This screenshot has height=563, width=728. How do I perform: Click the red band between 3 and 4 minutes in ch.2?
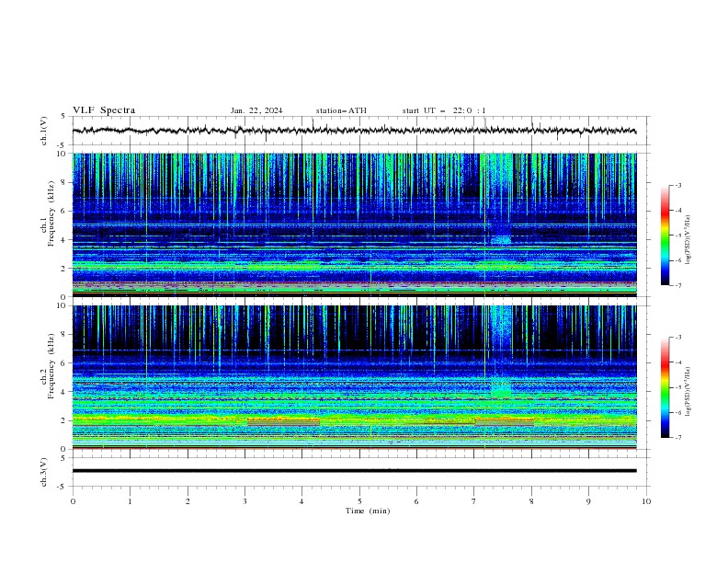pyautogui.click(x=284, y=422)
